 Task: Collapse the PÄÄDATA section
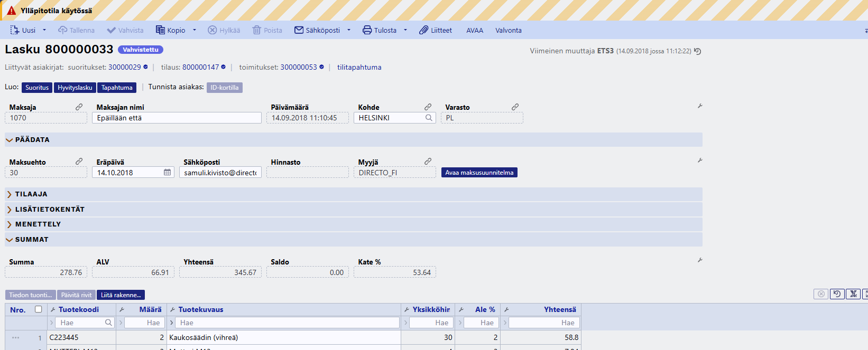(9, 140)
